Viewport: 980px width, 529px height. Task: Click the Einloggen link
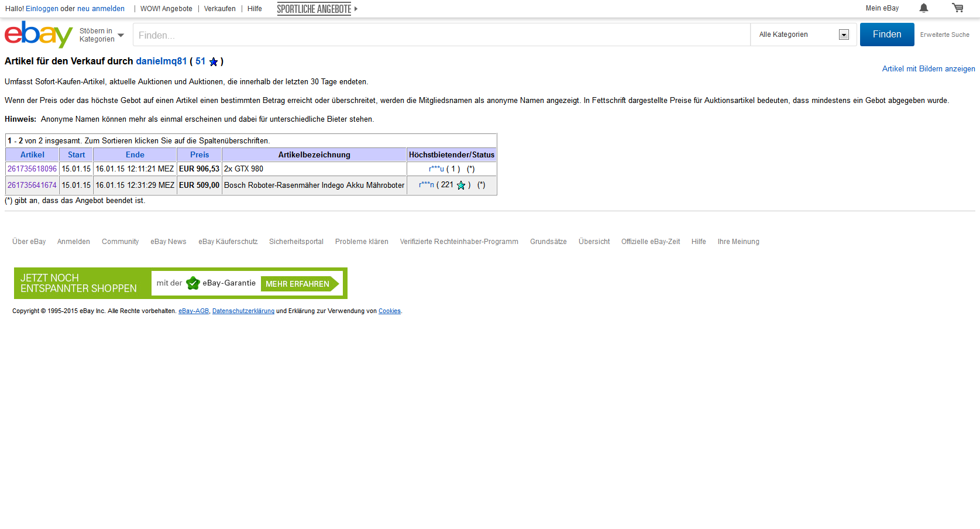(42, 9)
